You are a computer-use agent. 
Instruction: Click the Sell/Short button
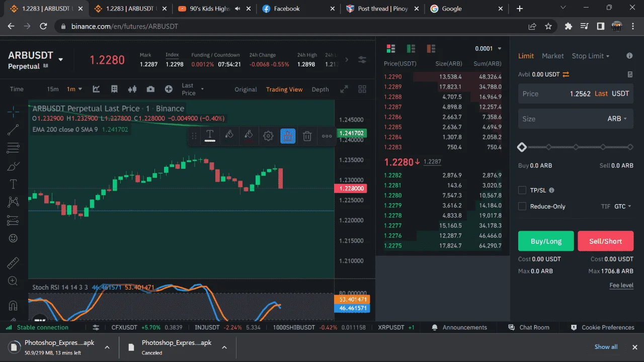[x=605, y=241]
